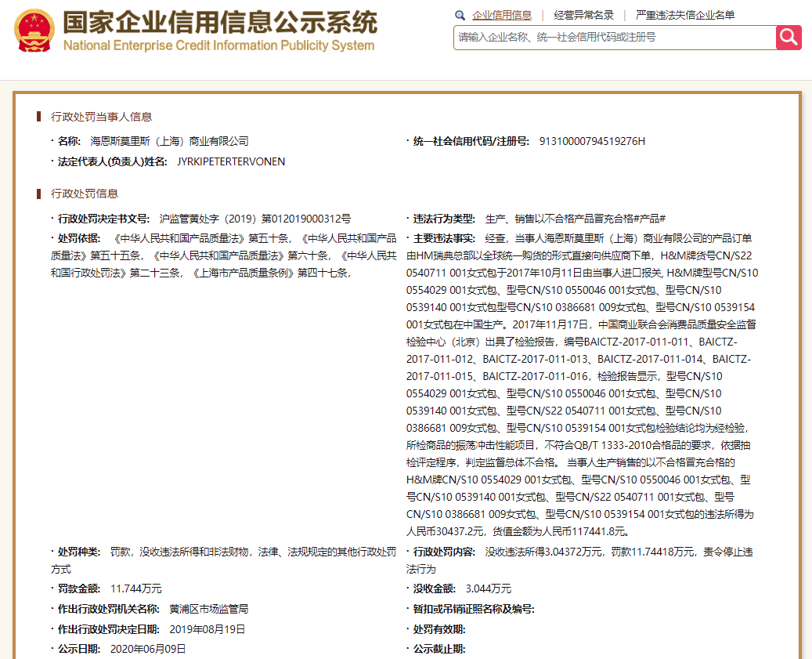Click the penalty authority 黄浦区市场监管局
This screenshot has width=812, height=659.
(x=209, y=609)
